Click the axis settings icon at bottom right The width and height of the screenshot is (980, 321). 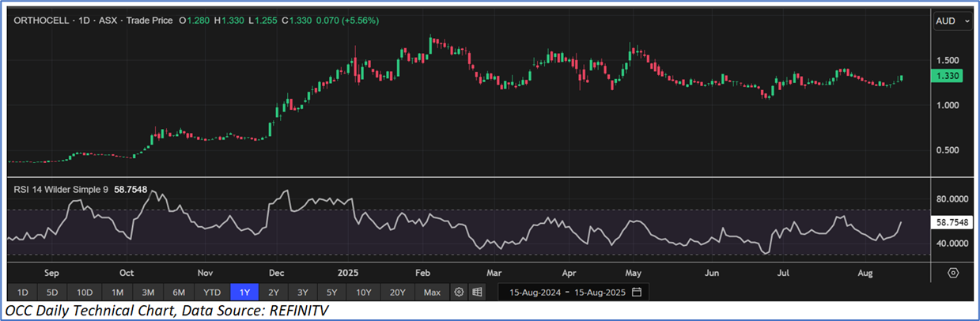click(953, 273)
